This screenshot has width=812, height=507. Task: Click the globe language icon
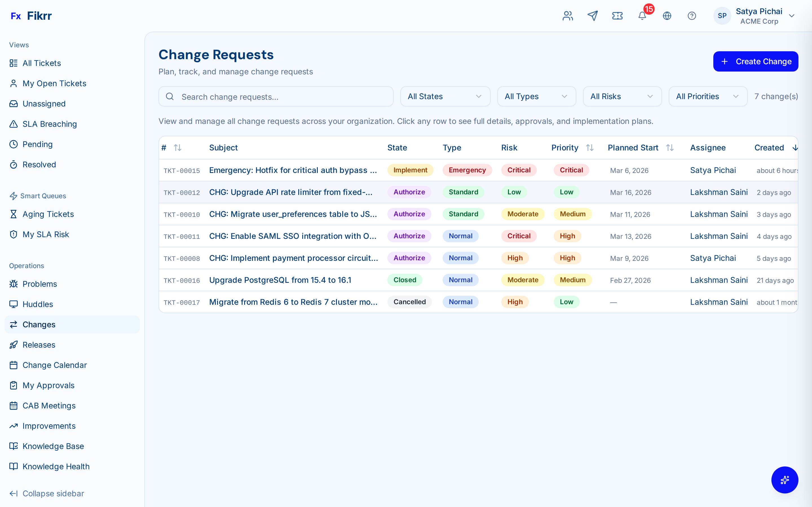pyautogui.click(x=667, y=16)
